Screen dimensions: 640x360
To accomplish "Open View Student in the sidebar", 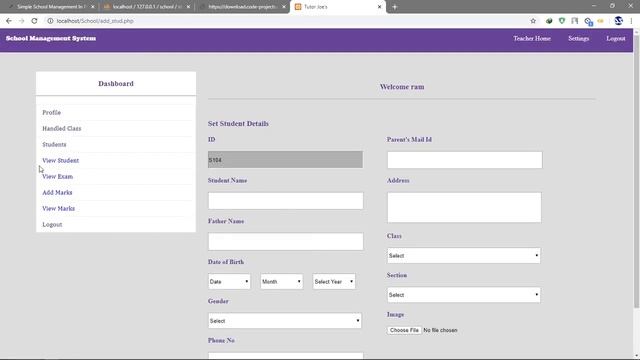I will click(60, 160).
